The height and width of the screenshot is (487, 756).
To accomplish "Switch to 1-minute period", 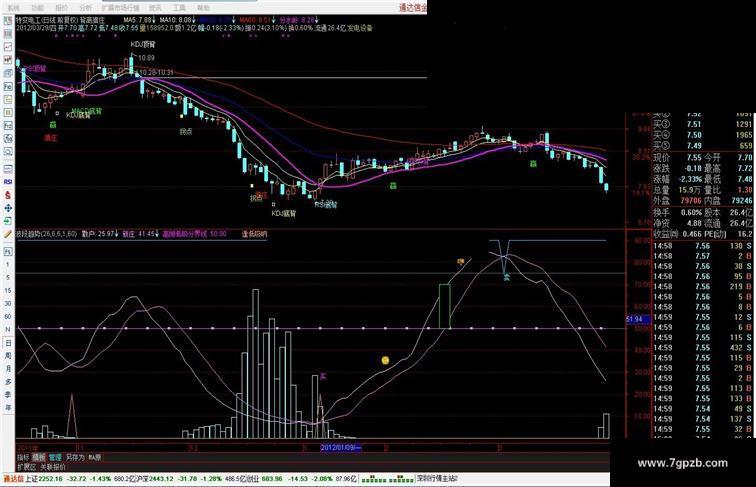I will [x=8, y=265].
